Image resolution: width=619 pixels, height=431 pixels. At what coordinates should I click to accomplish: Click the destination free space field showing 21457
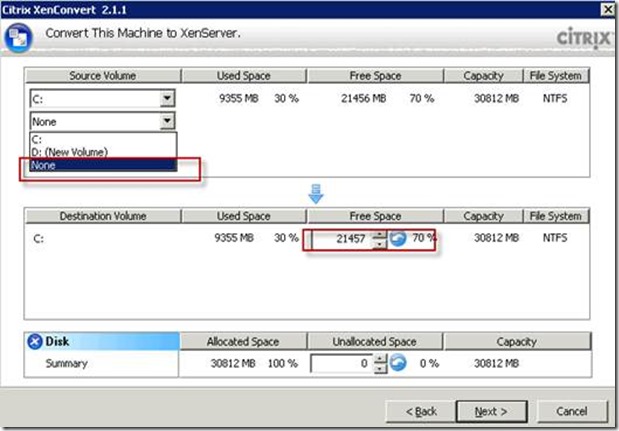tap(342, 239)
